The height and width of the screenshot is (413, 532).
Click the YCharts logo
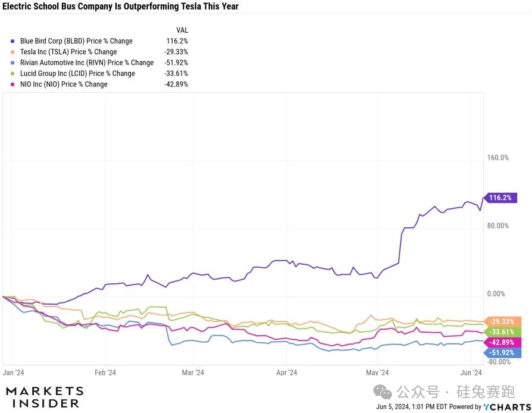coord(505,406)
